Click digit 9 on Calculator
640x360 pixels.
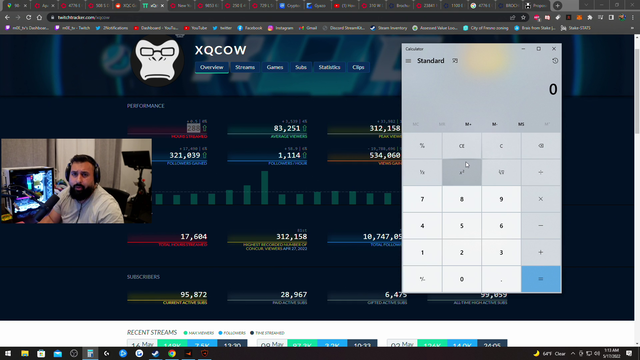point(501,199)
